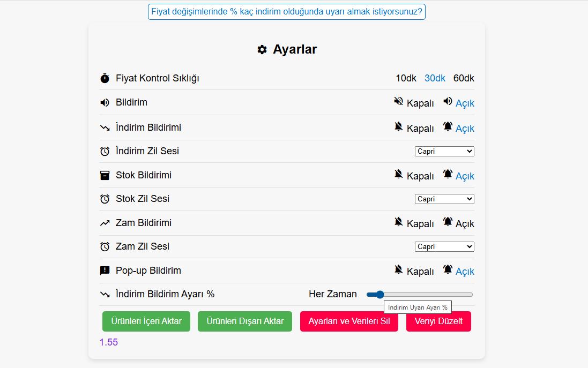Select the 10dk price check frequency
The width and height of the screenshot is (588, 368).
tap(406, 78)
